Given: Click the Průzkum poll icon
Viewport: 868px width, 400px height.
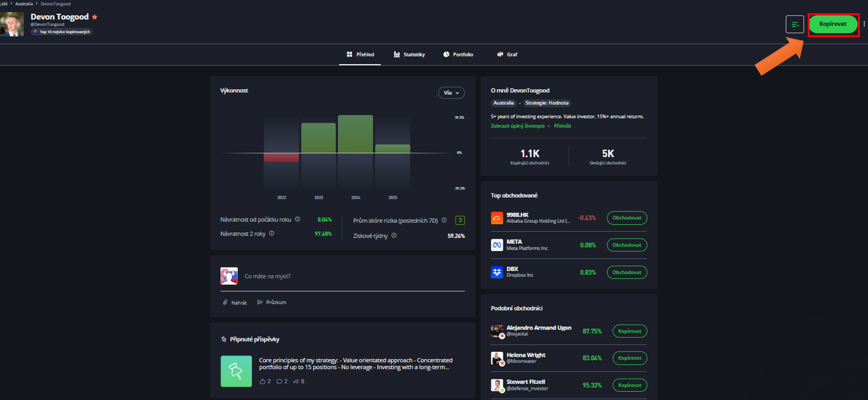Looking at the screenshot, I should (260, 302).
